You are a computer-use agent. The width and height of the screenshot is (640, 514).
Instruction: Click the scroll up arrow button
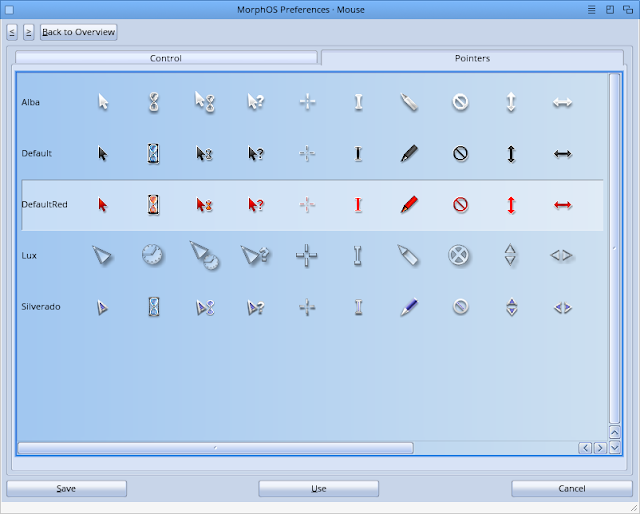[x=615, y=432]
